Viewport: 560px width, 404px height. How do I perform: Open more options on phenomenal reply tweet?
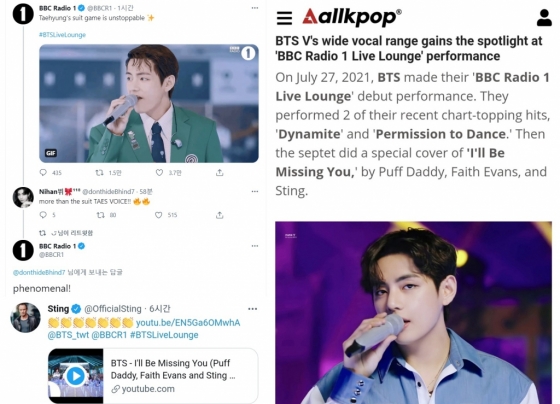(x=255, y=246)
